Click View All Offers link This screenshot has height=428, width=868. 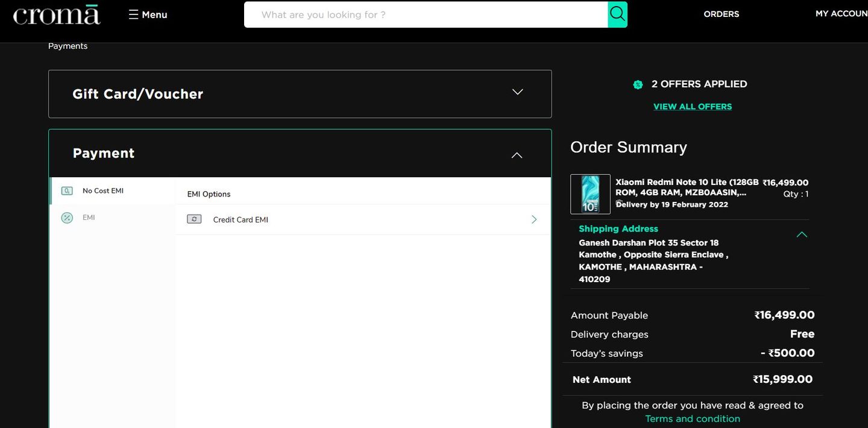click(692, 107)
